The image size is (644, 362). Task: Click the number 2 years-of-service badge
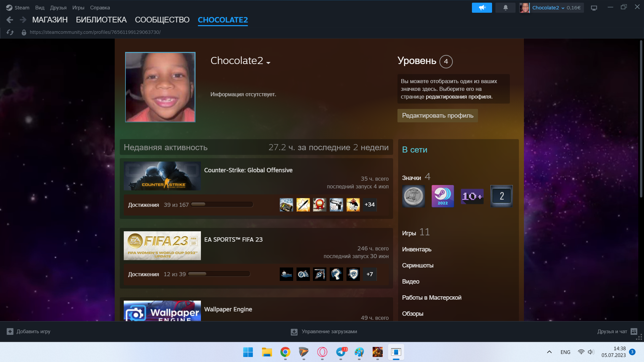502,196
